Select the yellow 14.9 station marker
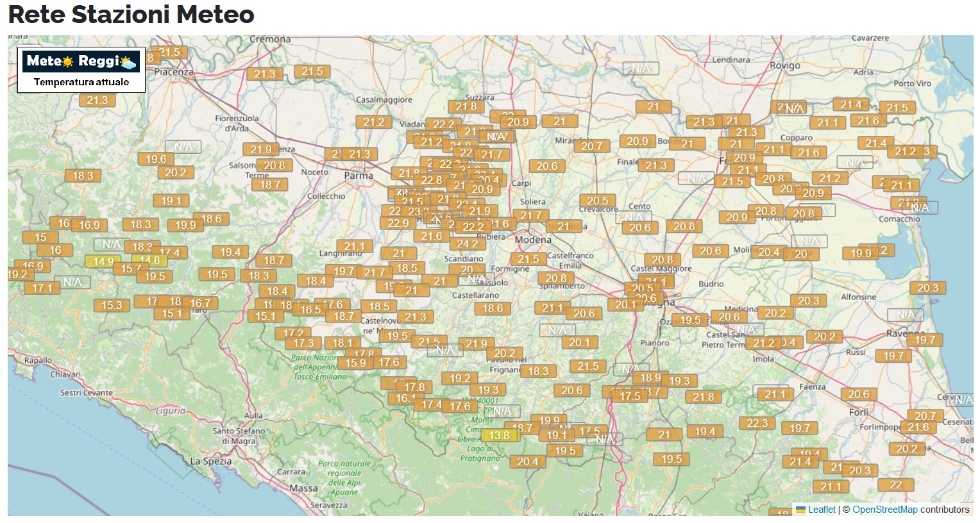980x523 pixels. pyautogui.click(x=103, y=261)
